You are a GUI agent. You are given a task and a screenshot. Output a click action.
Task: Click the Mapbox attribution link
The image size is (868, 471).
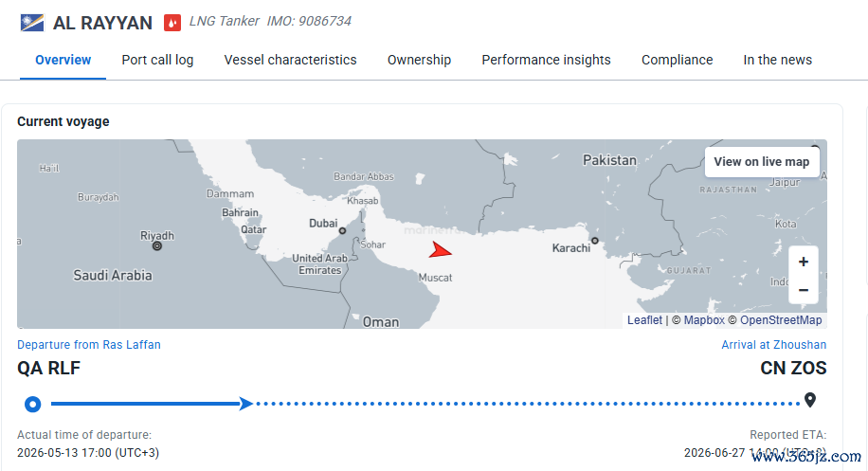tap(704, 320)
